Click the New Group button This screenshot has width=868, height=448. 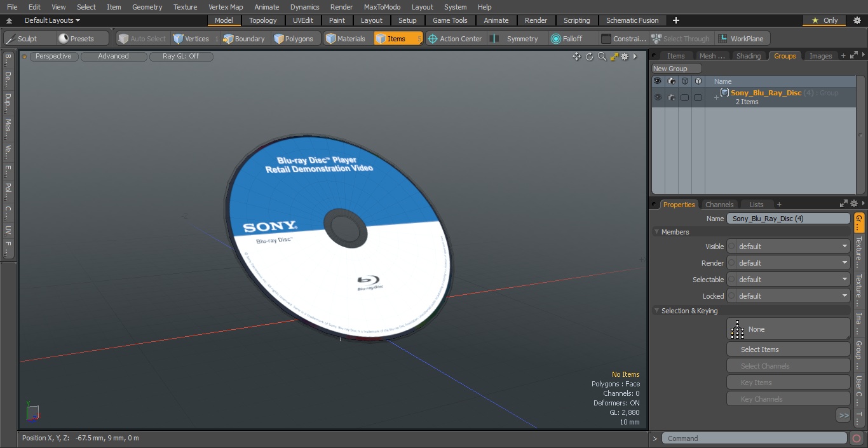pyautogui.click(x=677, y=69)
